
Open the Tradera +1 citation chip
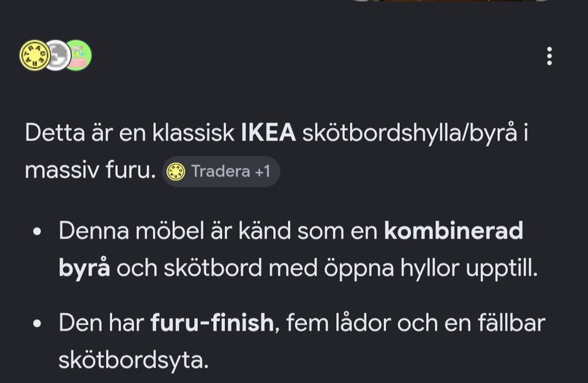[221, 172]
